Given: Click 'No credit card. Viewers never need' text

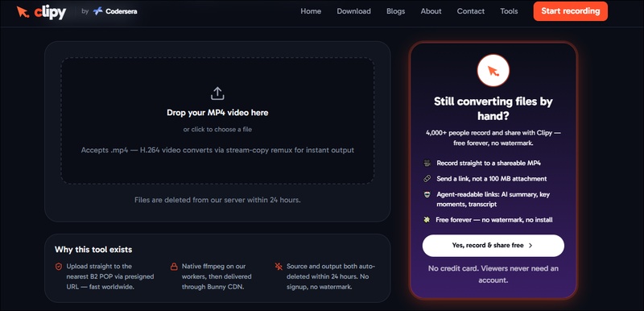Looking at the screenshot, I should pyautogui.click(x=493, y=275).
